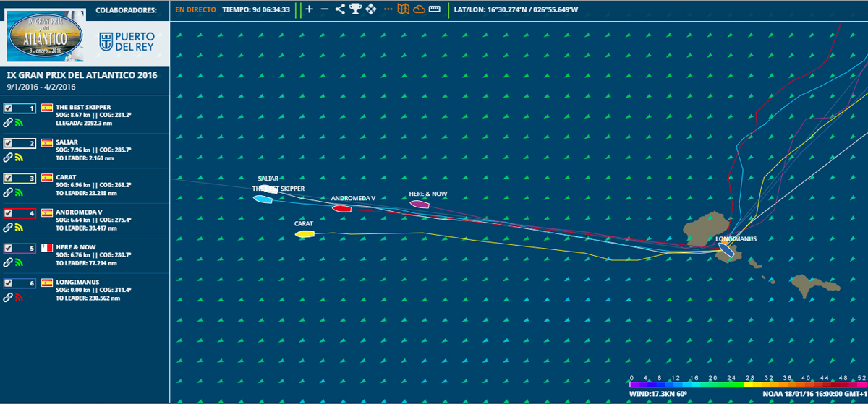The image size is (868, 404).
Task: Click red signal icon for Longimanus
Action: pos(19,297)
